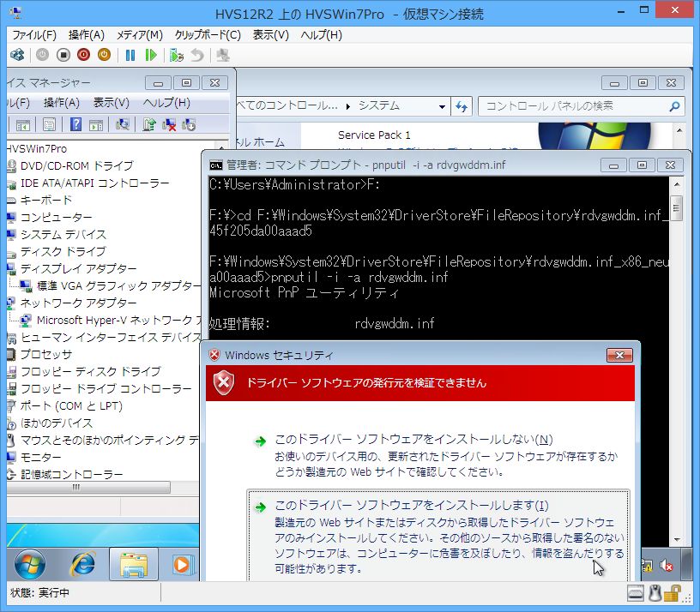Select ポート (COM と LPT) in device tree
This screenshot has height=612, width=700.
[71, 406]
